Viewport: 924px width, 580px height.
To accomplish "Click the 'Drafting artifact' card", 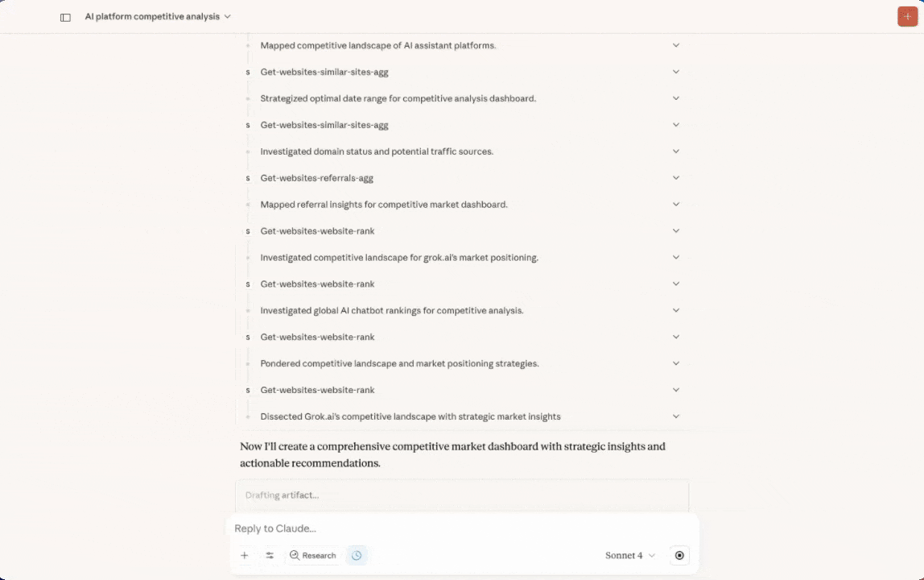I will coord(462,495).
